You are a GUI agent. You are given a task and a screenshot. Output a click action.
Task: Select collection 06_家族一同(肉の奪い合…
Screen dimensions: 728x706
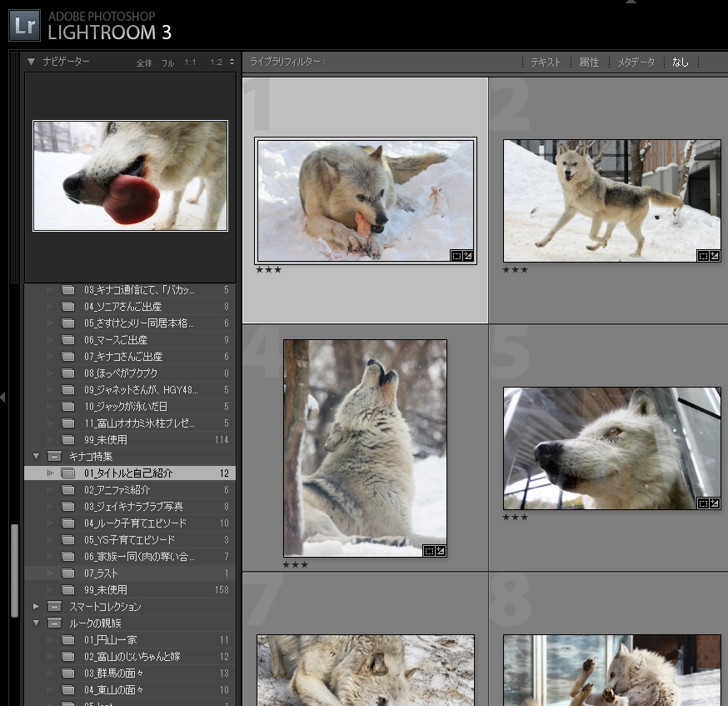click(x=130, y=557)
